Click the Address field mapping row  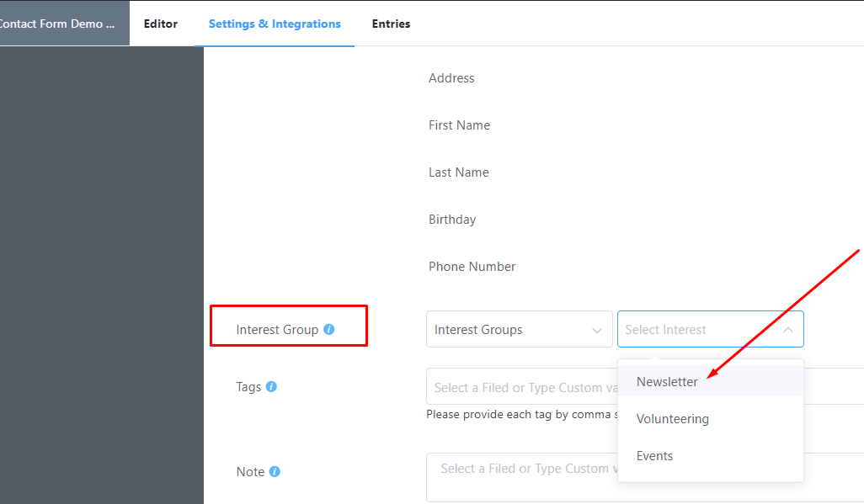click(451, 77)
